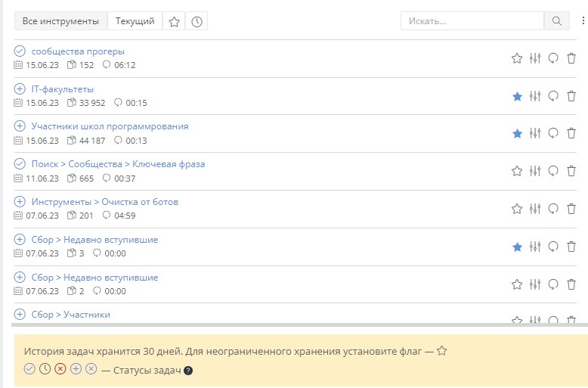This screenshot has height=388, width=588.
Task: Click the Искать search field
Action: coord(472,21)
